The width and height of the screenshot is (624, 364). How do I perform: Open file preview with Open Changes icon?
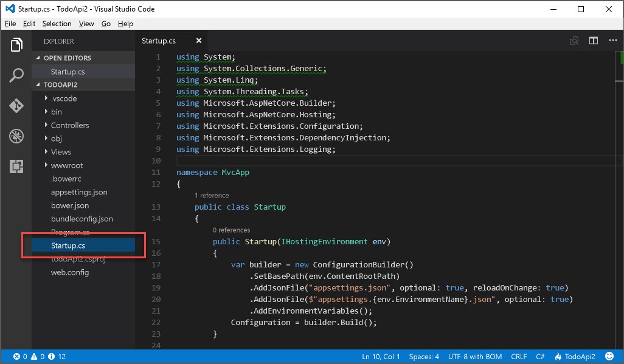(574, 40)
